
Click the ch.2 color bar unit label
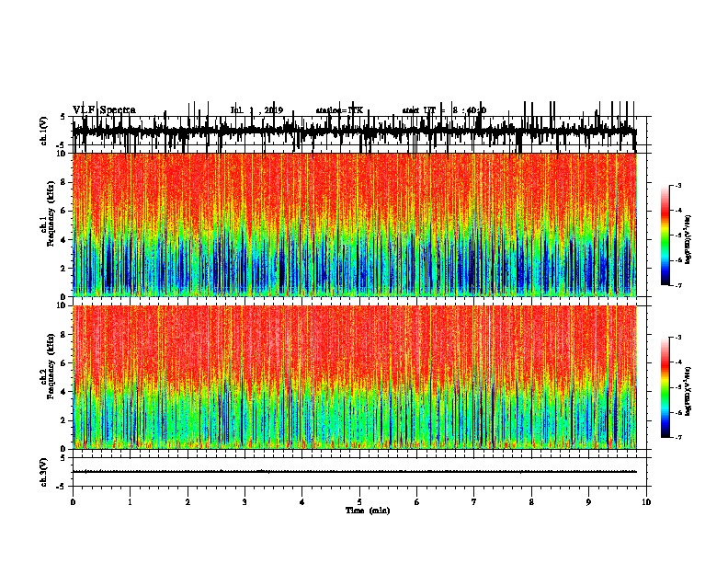click(688, 391)
